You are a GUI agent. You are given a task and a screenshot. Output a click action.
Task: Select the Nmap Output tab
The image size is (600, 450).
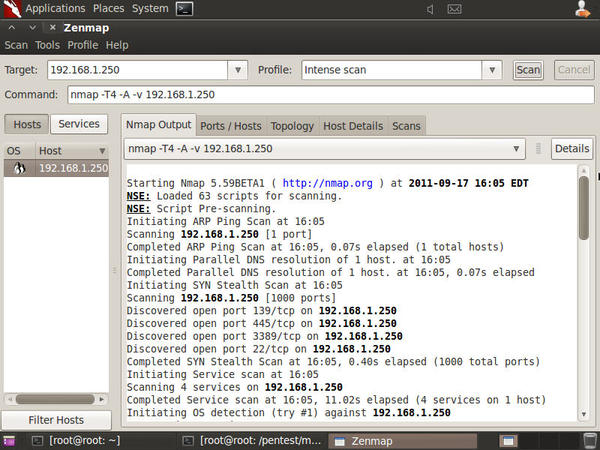pyautogui.click(x=158, y=125)
